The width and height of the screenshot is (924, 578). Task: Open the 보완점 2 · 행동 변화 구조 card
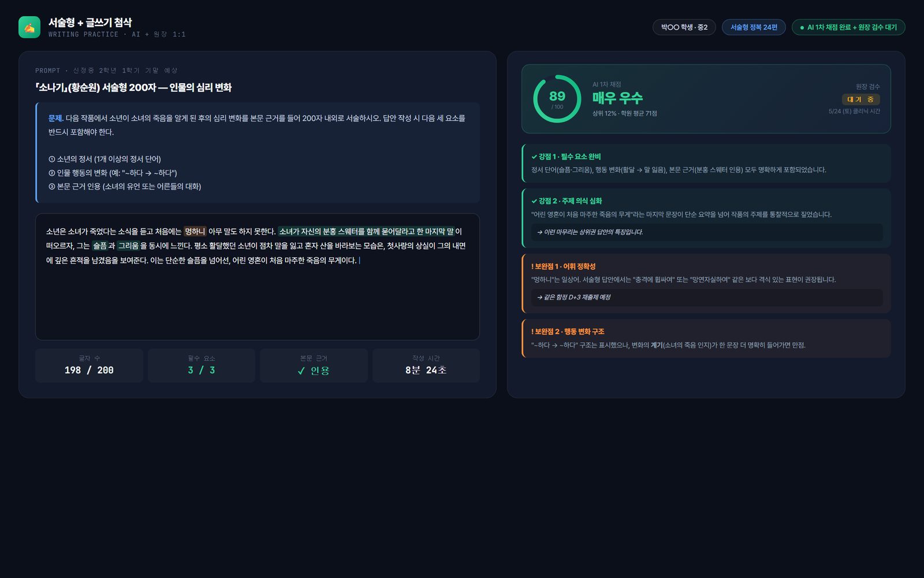tap(706, 339)
